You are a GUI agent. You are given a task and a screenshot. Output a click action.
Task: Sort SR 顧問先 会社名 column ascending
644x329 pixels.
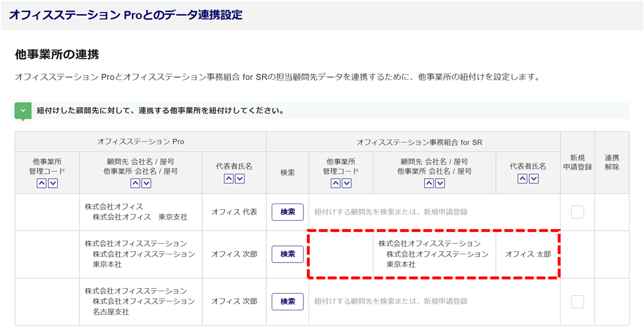[429, 183]
